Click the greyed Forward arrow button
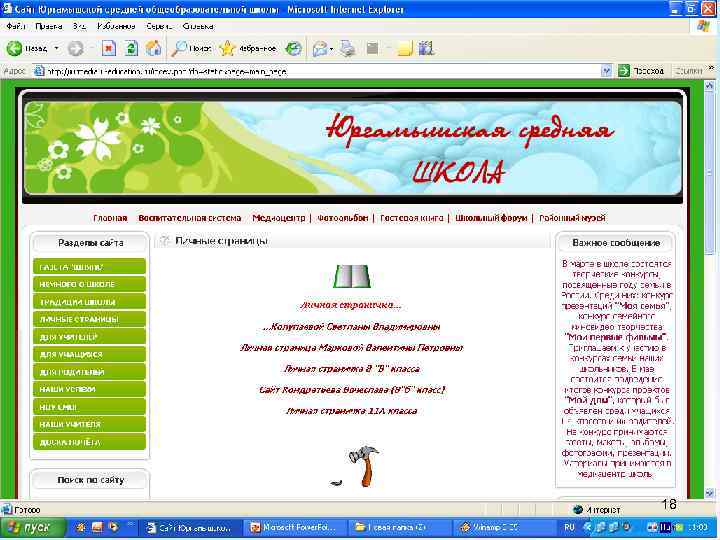This screenshot has width=720, height=540. (x=76, y=48)
